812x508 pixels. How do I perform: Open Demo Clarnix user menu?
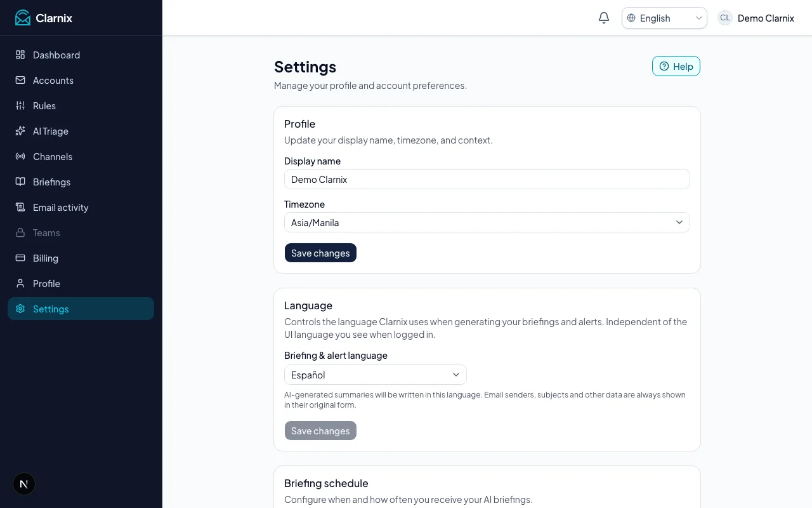756,18
